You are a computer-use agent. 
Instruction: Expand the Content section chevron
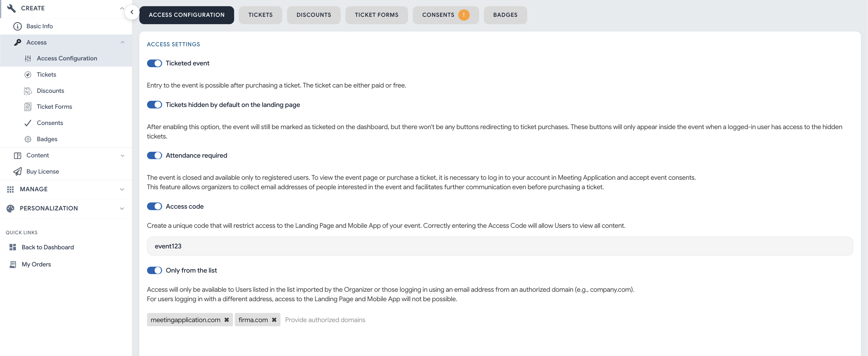pyautogui.click(x=122, y=156)
